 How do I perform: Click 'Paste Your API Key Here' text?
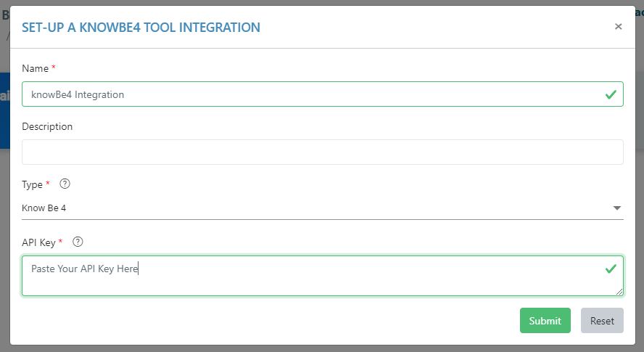tap(84, 269)
